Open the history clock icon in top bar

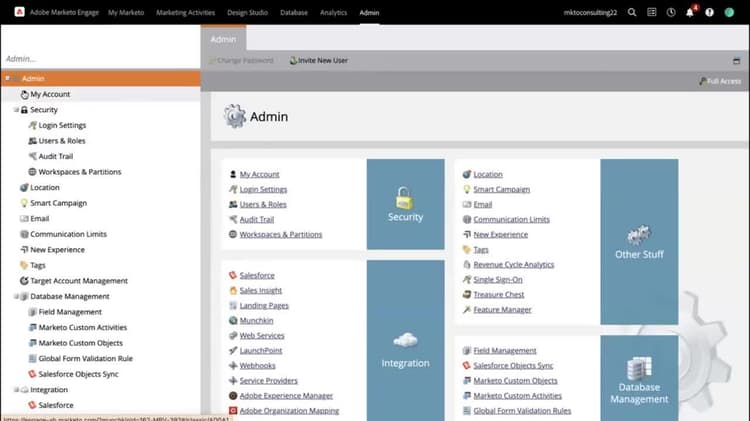point(671,12)
